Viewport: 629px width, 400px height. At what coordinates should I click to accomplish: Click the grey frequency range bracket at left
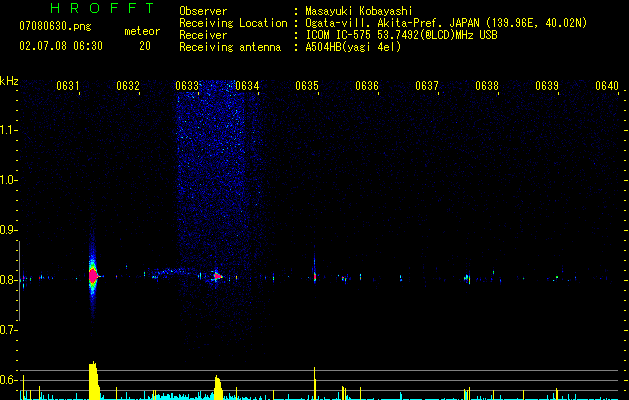[x=19, y=281]
